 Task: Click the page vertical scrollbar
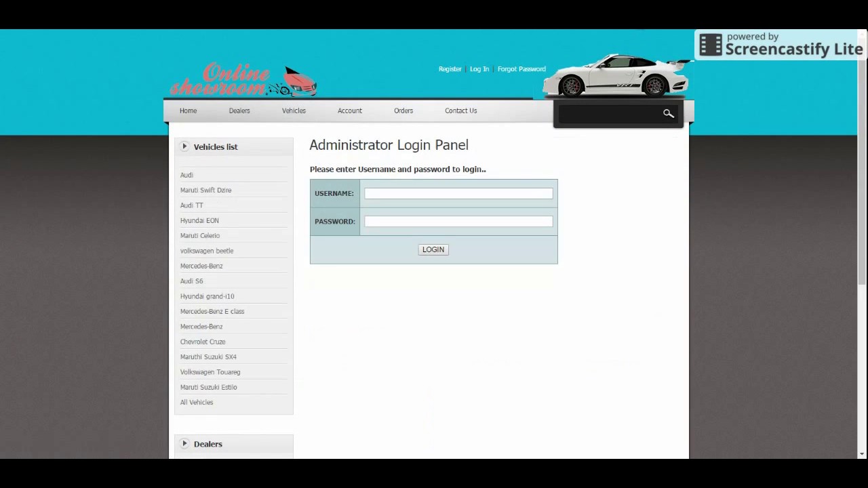point(862,163)
